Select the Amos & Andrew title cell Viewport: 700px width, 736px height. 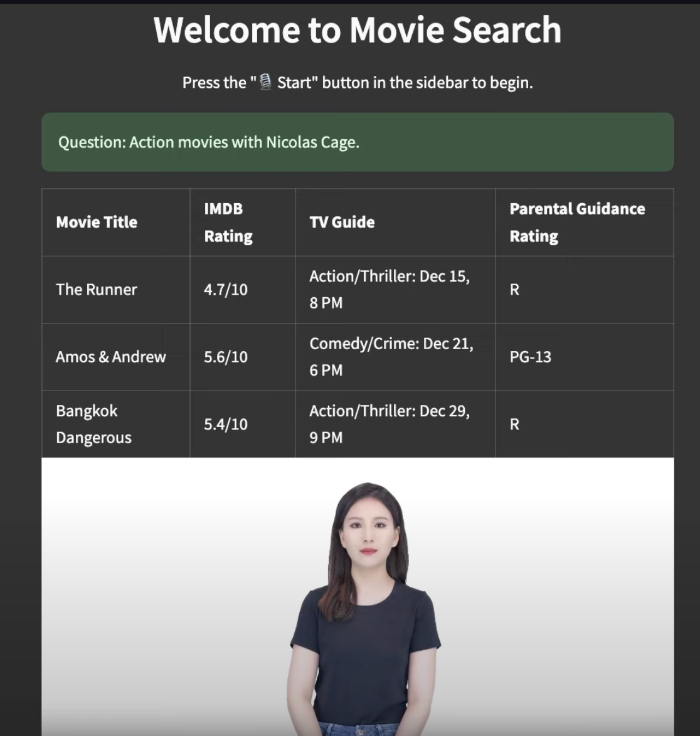tap(116, 357)
